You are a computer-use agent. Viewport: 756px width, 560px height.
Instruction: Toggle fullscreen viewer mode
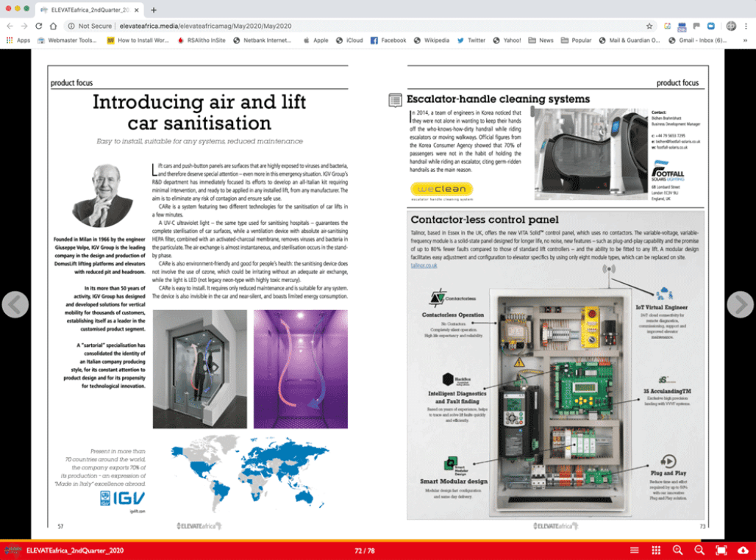click(x=721, y=550)
